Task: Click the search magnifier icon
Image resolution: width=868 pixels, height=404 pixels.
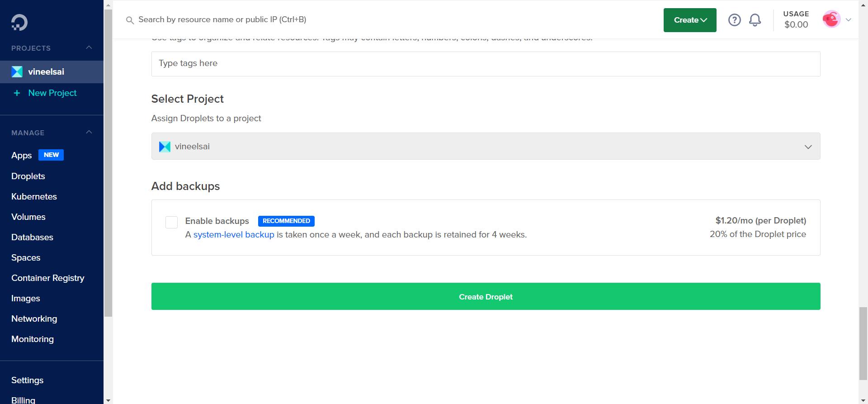Action: tap(130, 20)
